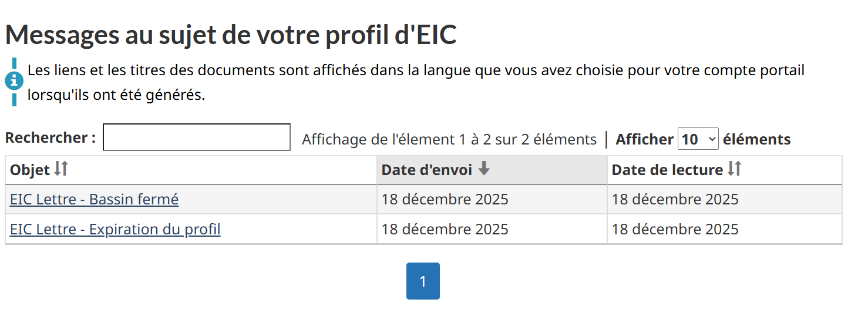
Task: Open the Afficher 10 éléments dropdown
Action: pyautogui.click(x=698, y=139)
